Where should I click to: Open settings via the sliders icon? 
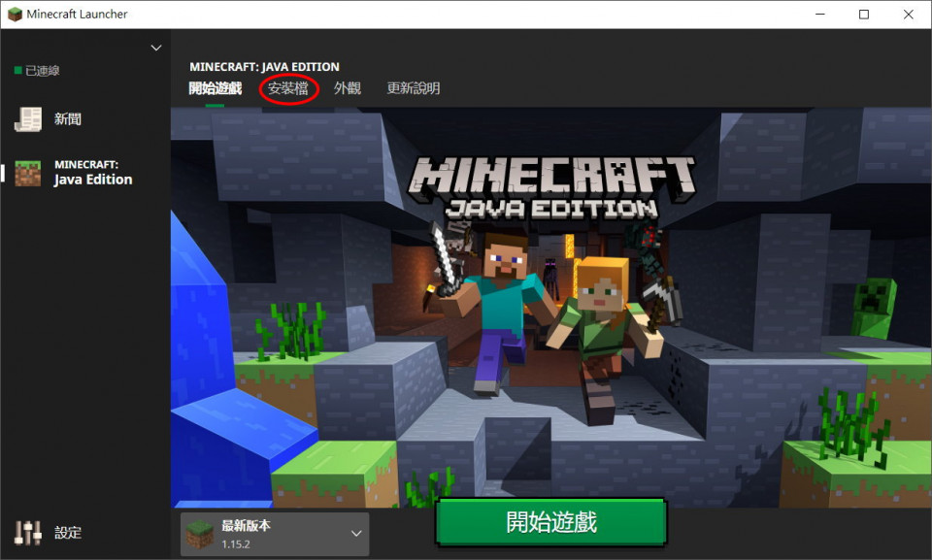pos(28,532)
